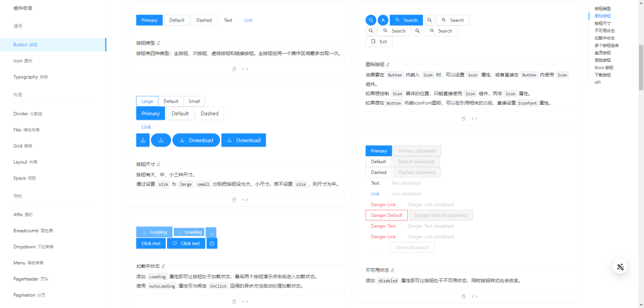The width and height of the screenshot is (644, 308).
Task: Click the dashed-border Search button
Action: pos(441,31)
